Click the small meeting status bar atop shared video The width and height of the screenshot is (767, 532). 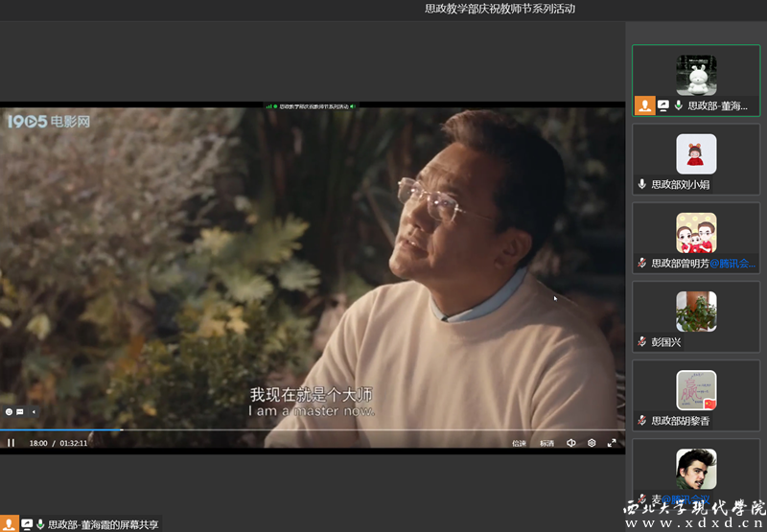pyautogui.click(x=311, y=106)
